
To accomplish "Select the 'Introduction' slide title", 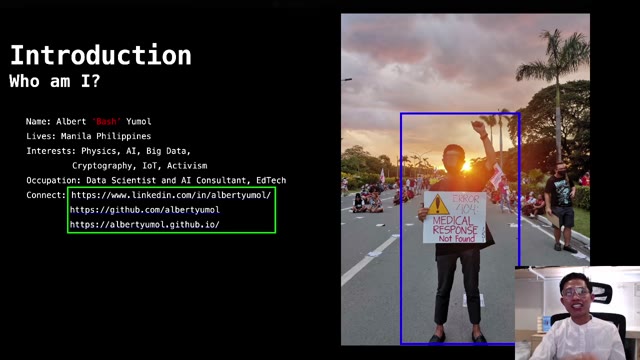I will pyautogui.click(x=100, y=55).
